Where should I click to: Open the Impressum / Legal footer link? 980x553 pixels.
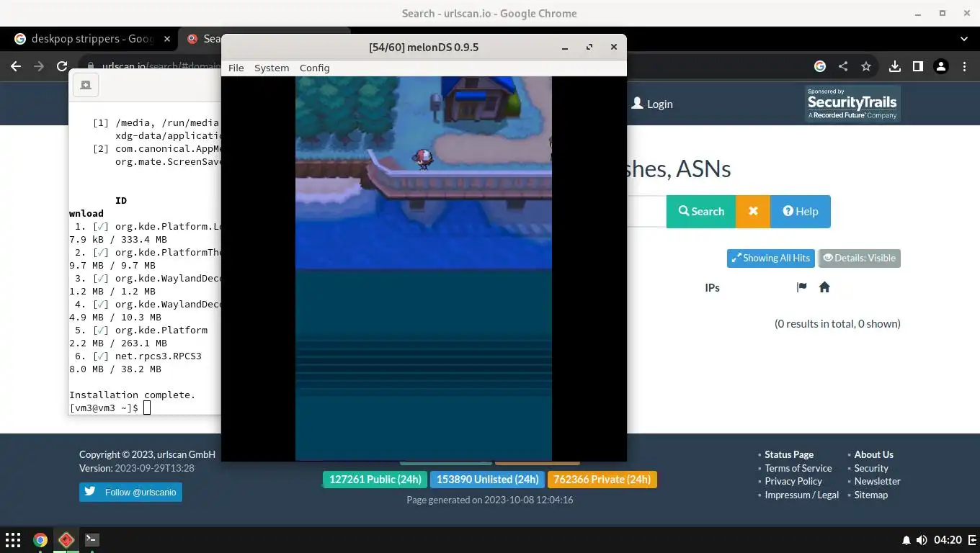click(802, 495)
